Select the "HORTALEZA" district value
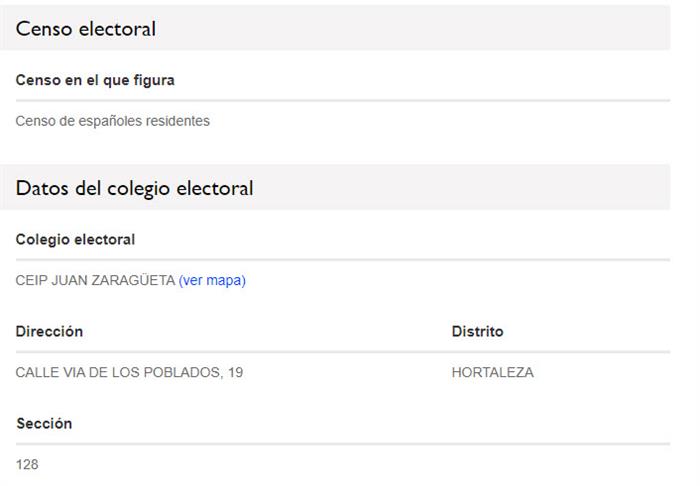Viewport: 700px width, 486px height. tap(493, 373)
